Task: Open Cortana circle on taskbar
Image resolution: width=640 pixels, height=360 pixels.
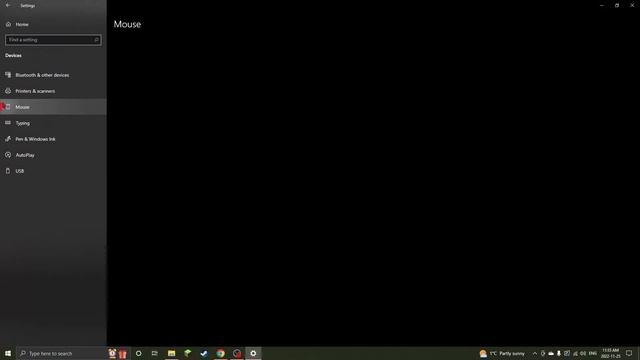Action: point(138,353)
